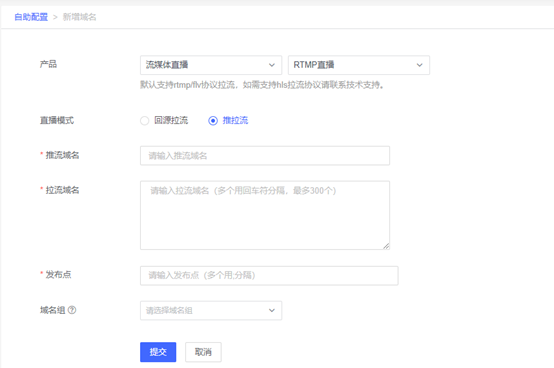This screenshot has width=554, height=368.
Task: Click the 产品 field label
Action: point(48,64)
